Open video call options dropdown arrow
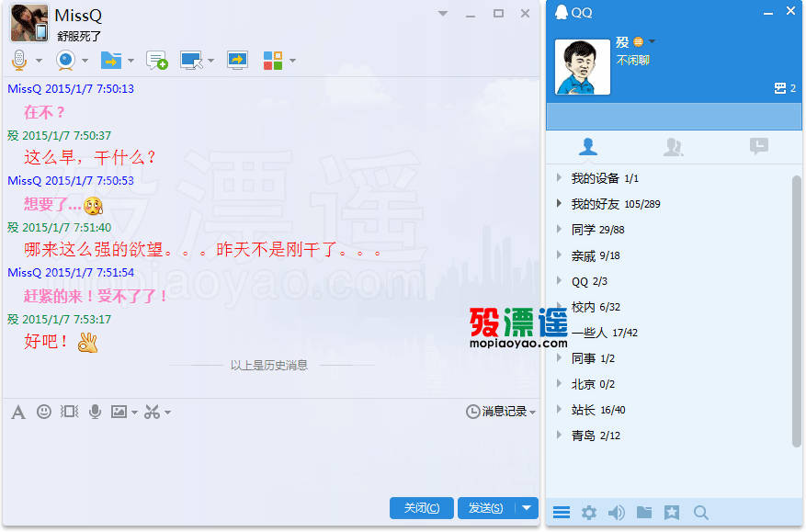 tap(85, 61)
